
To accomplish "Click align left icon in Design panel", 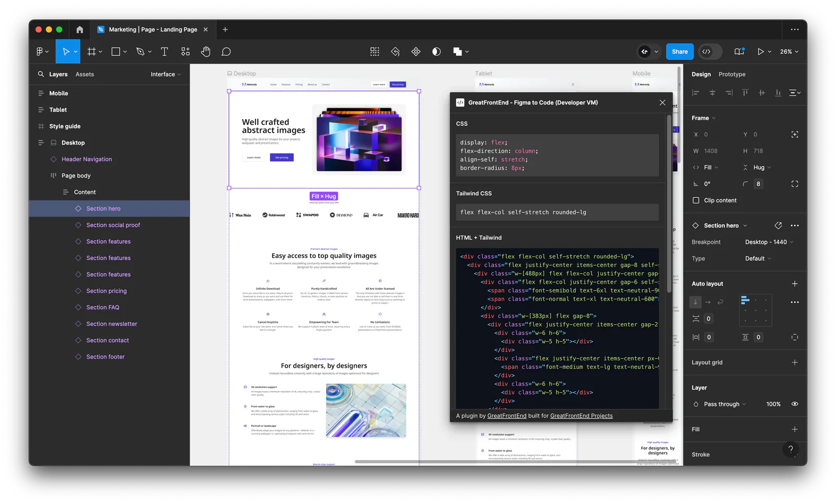I will point(695,92).
